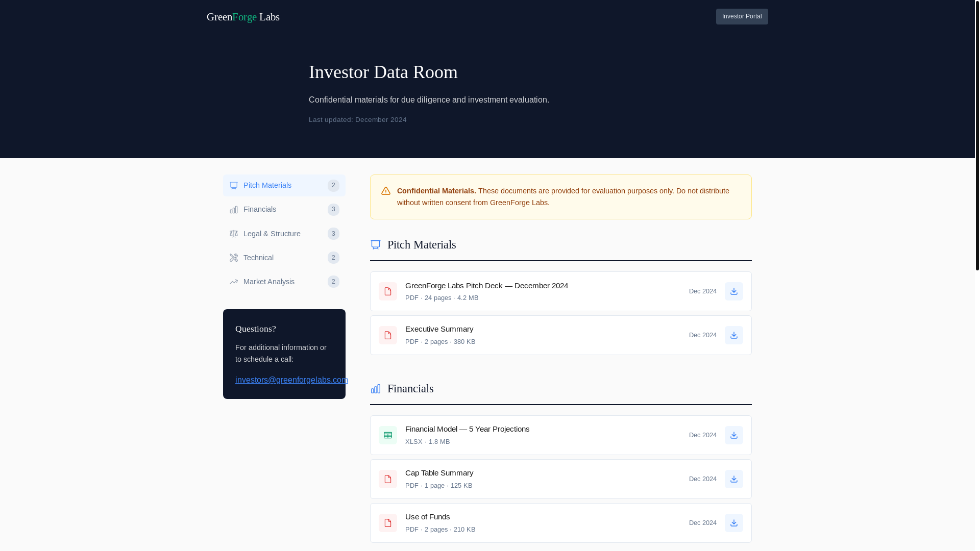This screenshot has height=551, width=980.
Task: Click the Pitch Materials section heading icon
Action: pos(376,245)
